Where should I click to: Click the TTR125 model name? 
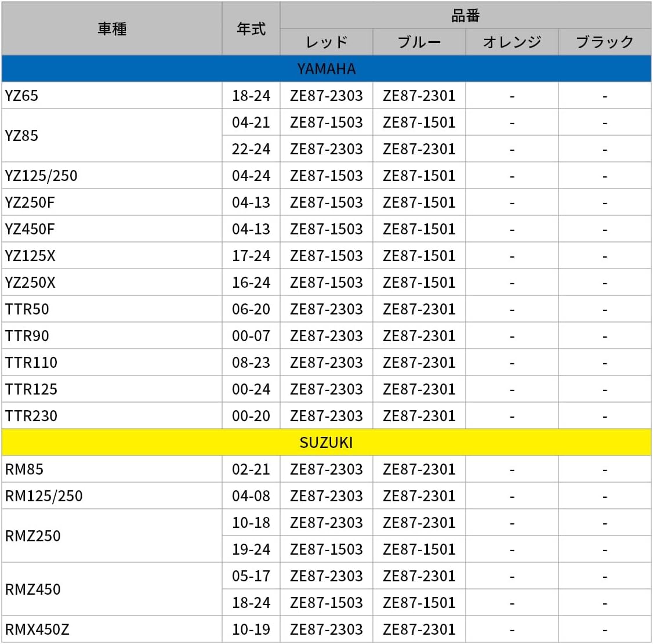(31, 389)
